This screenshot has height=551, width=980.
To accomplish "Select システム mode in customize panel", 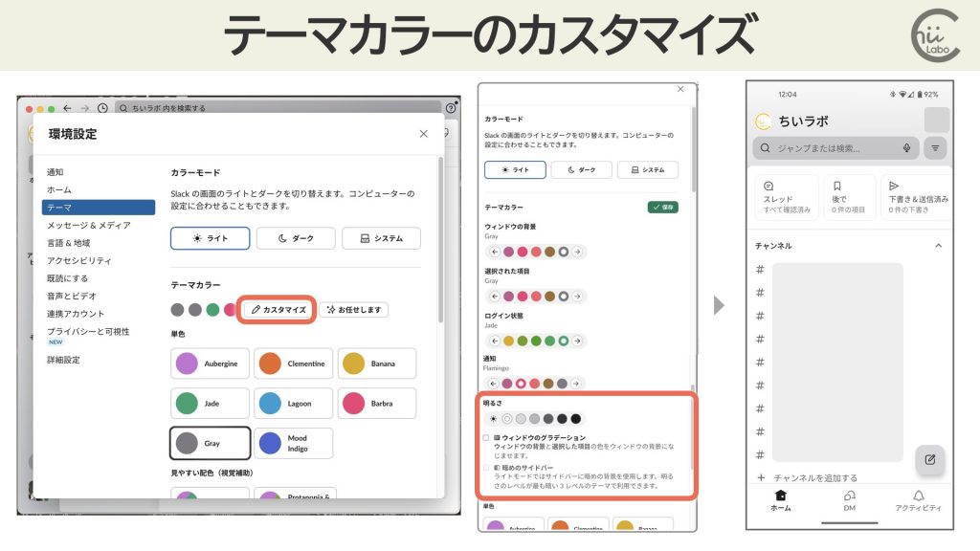I will (x=648, y=170).
